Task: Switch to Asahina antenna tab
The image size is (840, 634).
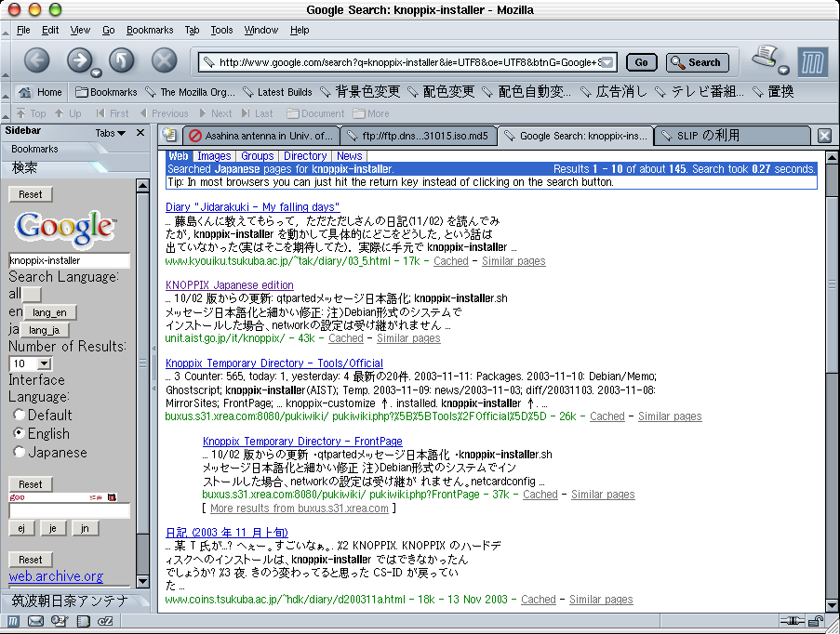Action: coord(262,136)
